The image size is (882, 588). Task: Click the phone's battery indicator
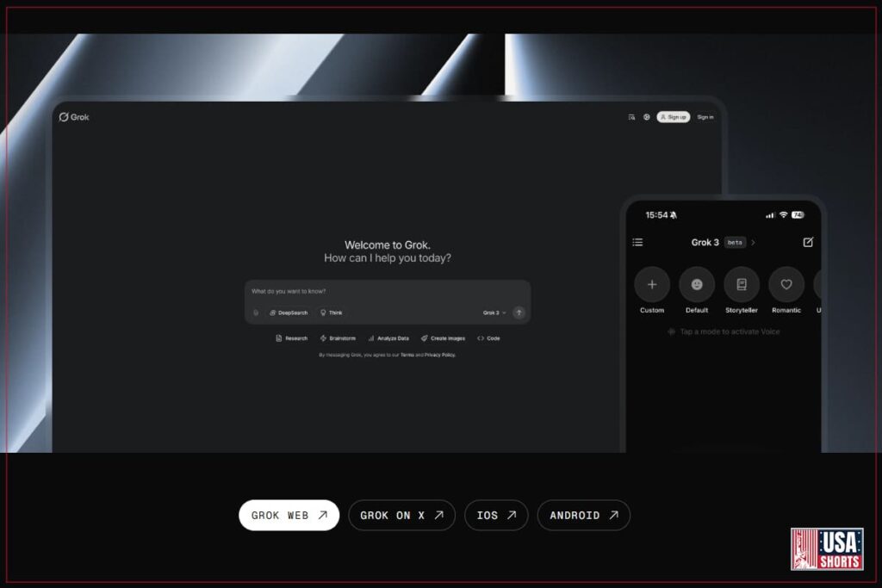pyautogui.click(x=798, y=214)
